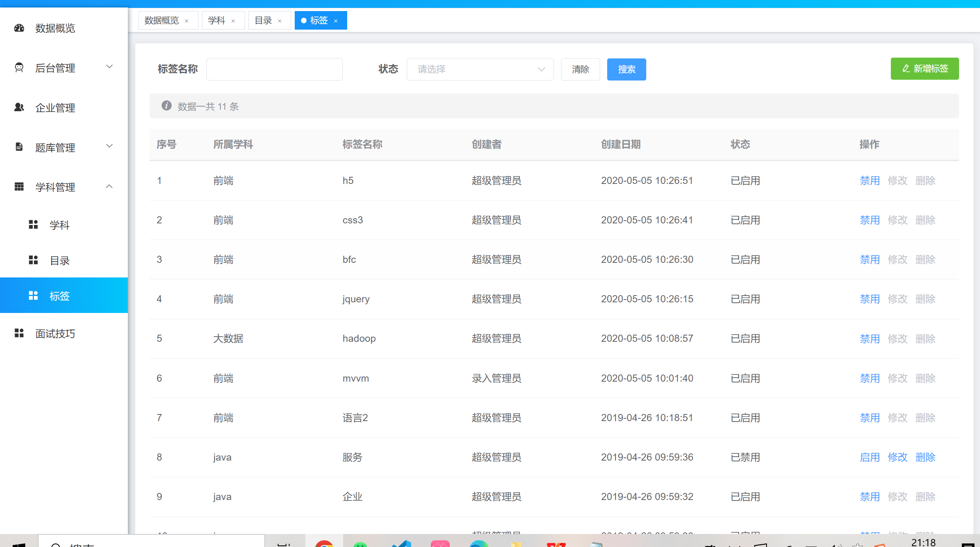980x547 pixels.
Task: Click the 企业管理 user icon
Action: [x=19, y=107]
